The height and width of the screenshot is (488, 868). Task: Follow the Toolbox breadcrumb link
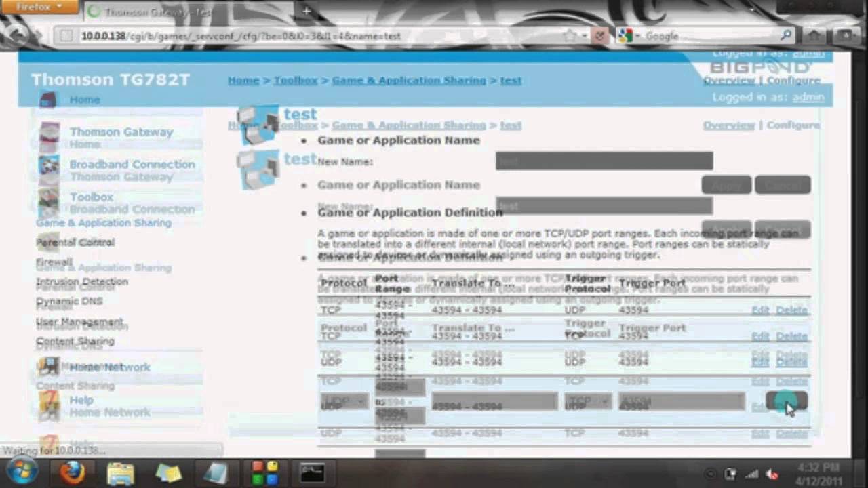pyautogui.click(x=296, y=80)
